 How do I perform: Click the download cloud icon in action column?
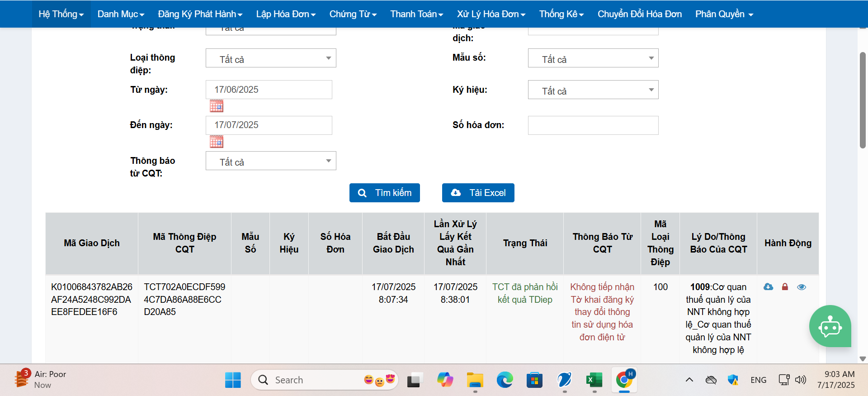pos(768,287)
